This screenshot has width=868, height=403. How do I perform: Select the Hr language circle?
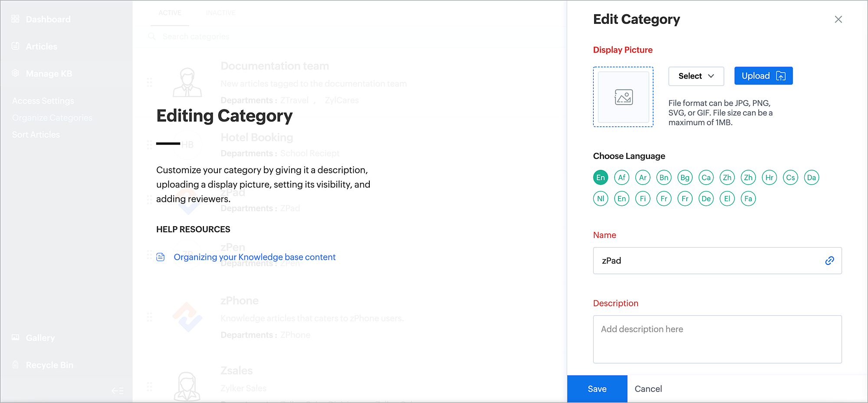[x=769, y=177]
